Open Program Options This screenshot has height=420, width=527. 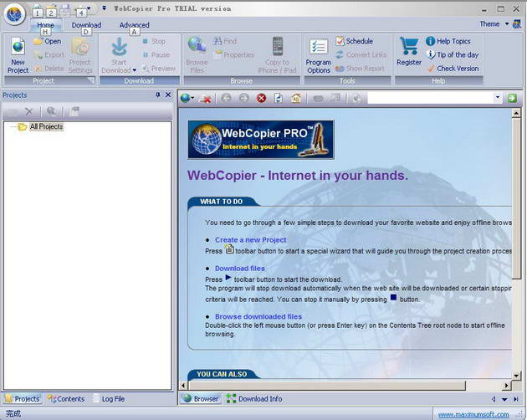click(318, 55)
